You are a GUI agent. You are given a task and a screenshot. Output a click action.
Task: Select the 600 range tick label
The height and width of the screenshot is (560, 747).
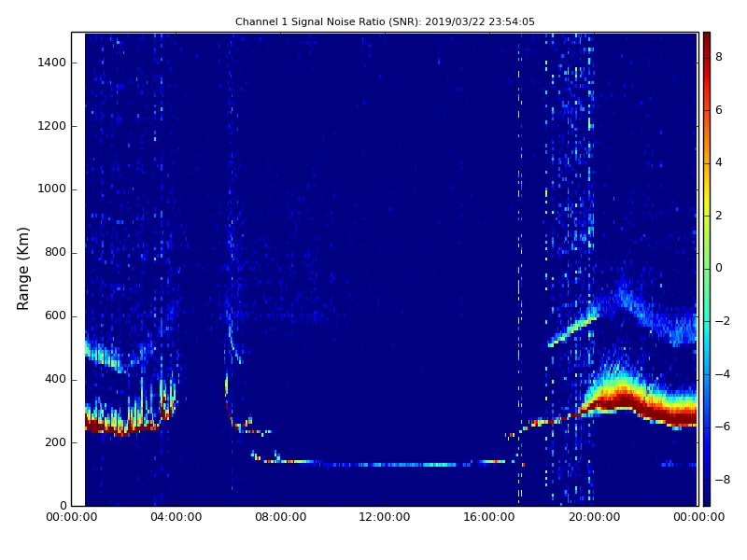tap(55, 316)
